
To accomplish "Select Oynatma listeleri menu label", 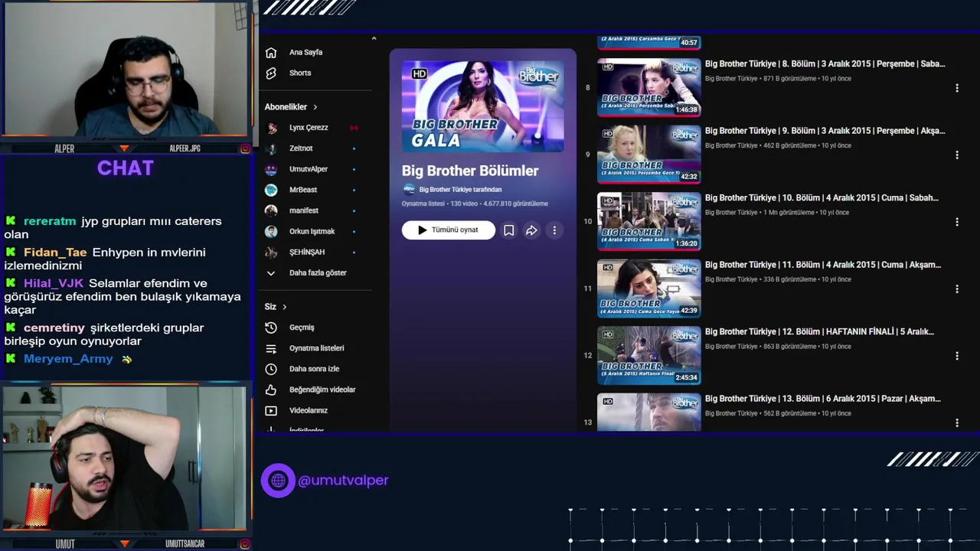I will click(x=317, y=348).
